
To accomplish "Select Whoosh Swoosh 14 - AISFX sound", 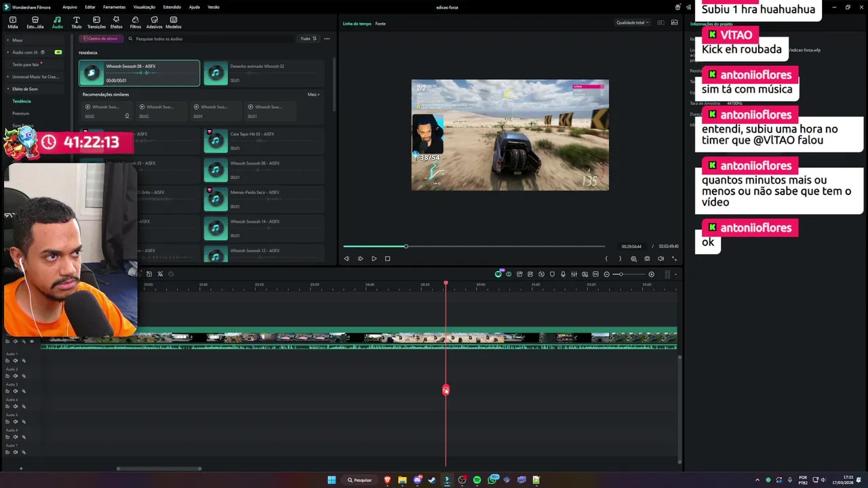I will pyautogui.click(x=263, y=228).
